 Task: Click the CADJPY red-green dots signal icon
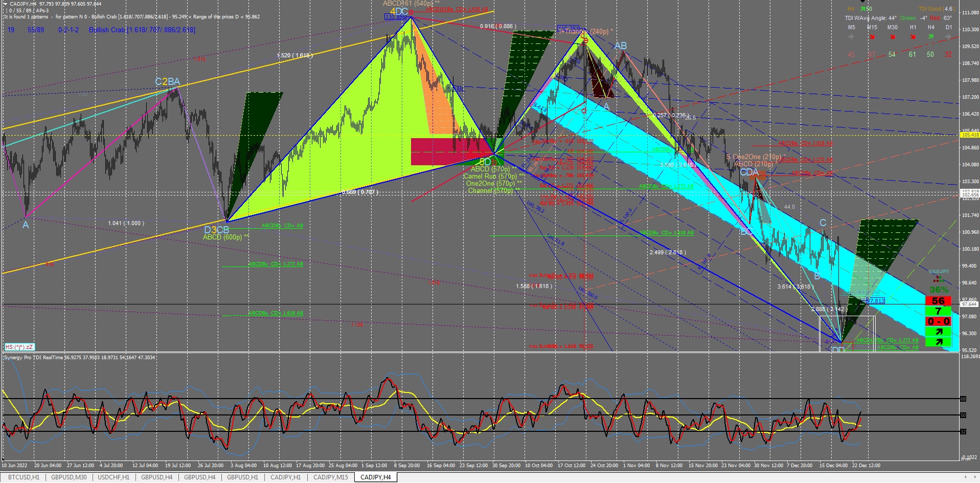[939, 279]
